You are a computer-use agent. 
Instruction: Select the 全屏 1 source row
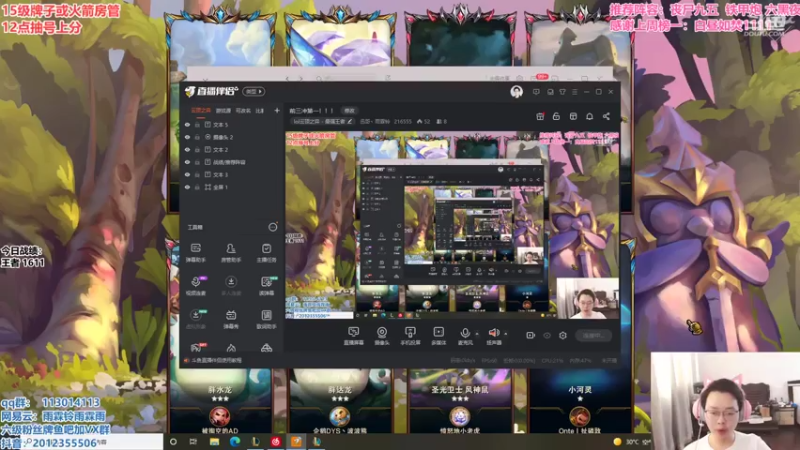[232, 187]
